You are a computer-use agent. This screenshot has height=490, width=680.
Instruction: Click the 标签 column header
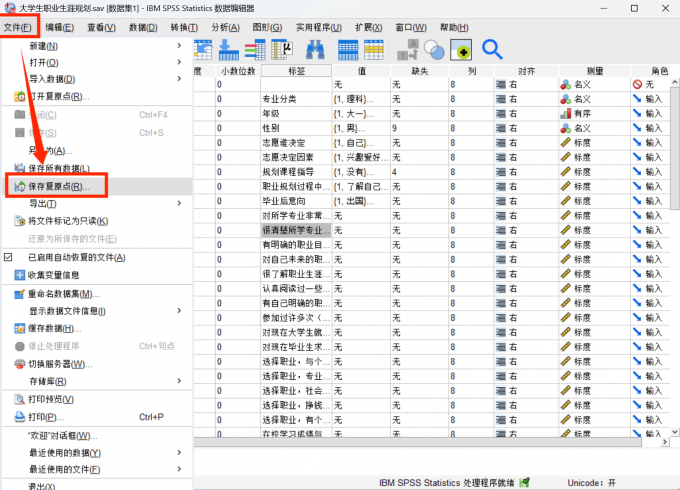(x=297, y=71)
